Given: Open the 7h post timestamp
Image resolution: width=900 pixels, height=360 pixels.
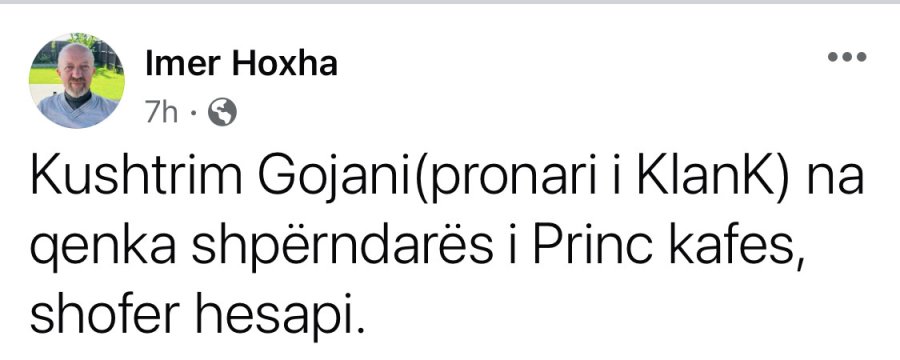Looking at the screenshot, I should click(161, 112).
